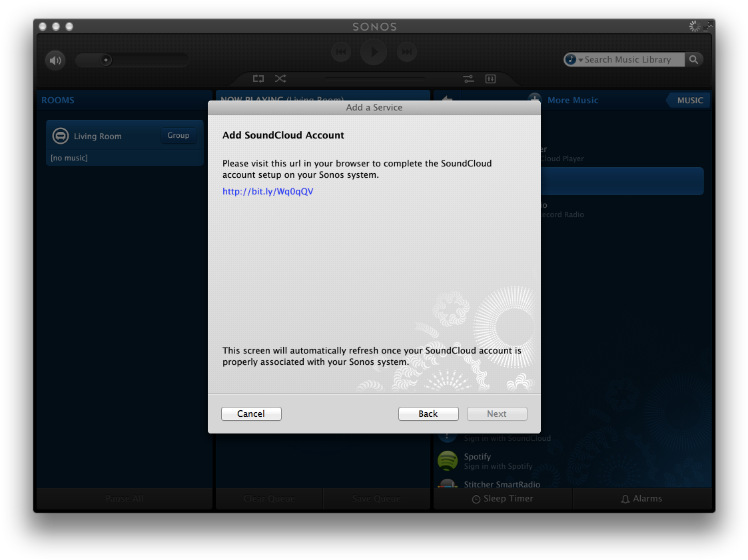Toggle the crossfade icon

pyautogui.click(x=468, y=79)
